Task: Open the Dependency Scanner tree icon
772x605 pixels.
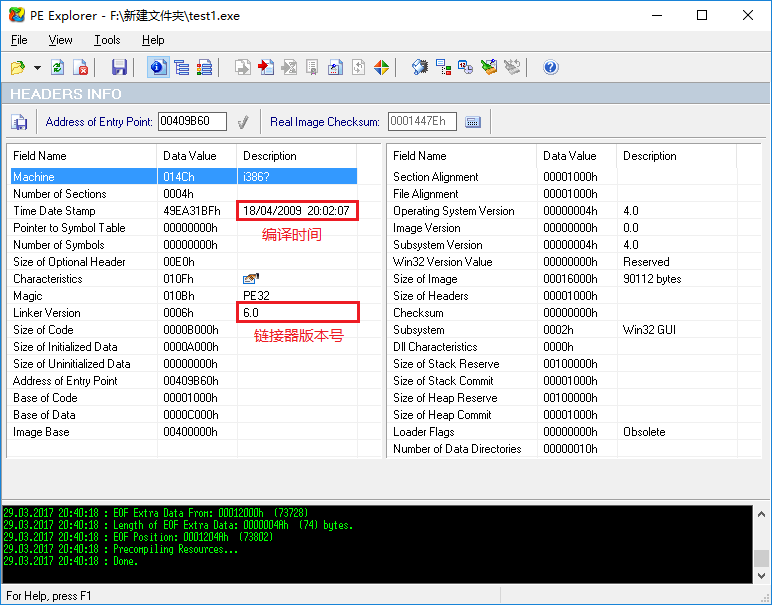Action: click(443, 67)
